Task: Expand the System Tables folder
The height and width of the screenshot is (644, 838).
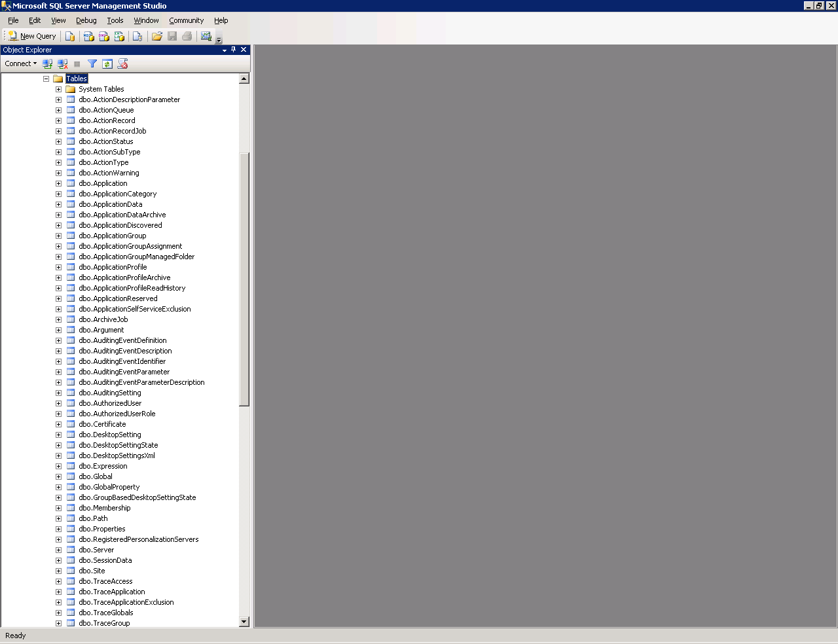Action: pos(58,89)
